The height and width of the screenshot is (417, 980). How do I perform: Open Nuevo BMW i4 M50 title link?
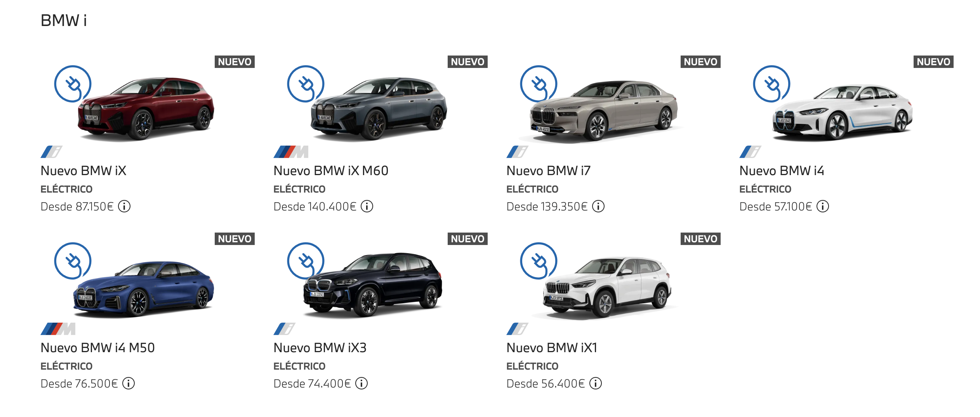coord(97,348)
